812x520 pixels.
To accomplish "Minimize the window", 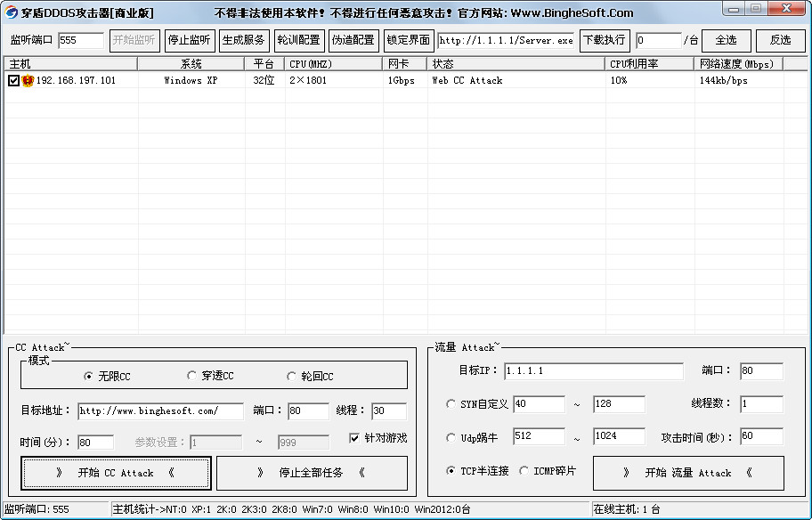I will pos(735,9).
